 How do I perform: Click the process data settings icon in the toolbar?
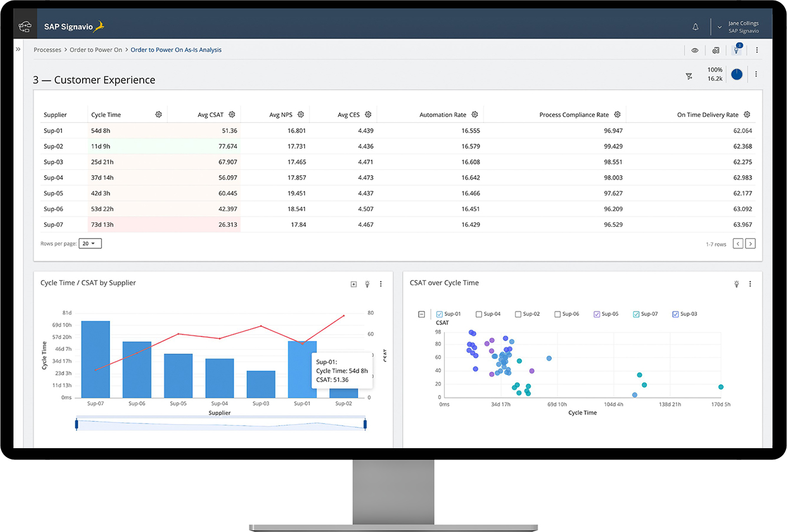[x=715, y=50]
